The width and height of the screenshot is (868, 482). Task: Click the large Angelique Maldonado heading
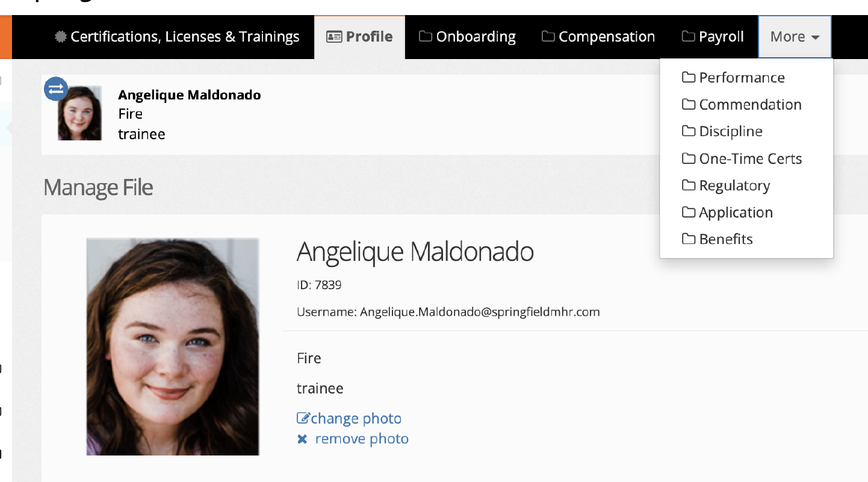point(415,251)
